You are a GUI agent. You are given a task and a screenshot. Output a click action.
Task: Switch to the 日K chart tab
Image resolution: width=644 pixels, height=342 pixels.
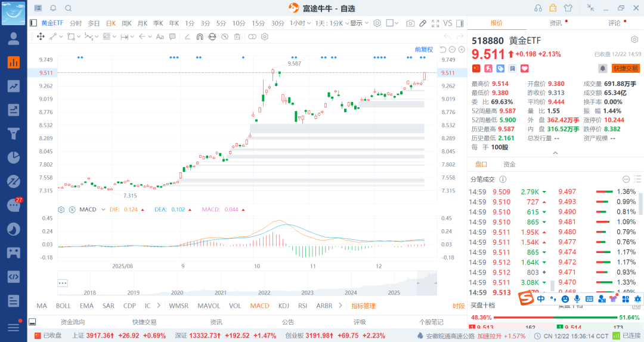click(111, 23)
